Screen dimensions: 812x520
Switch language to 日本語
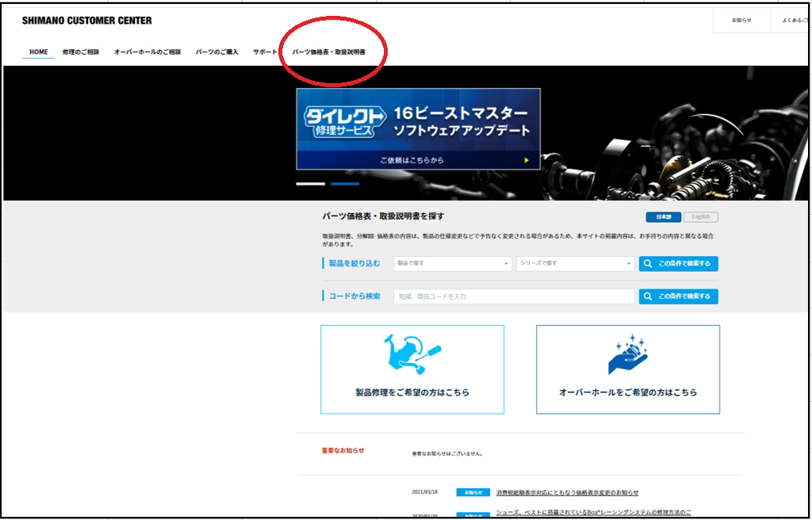coord(664,217)
